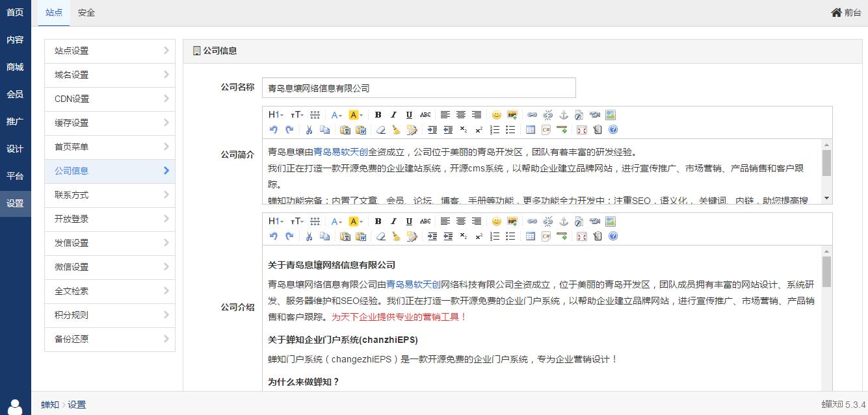Open editor help icon in 公司简介 toolbar

[613, 130]
